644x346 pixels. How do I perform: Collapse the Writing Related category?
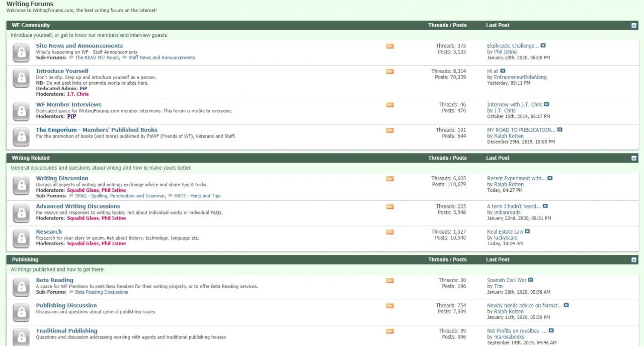pyautogui.click(x=634, y=158)
